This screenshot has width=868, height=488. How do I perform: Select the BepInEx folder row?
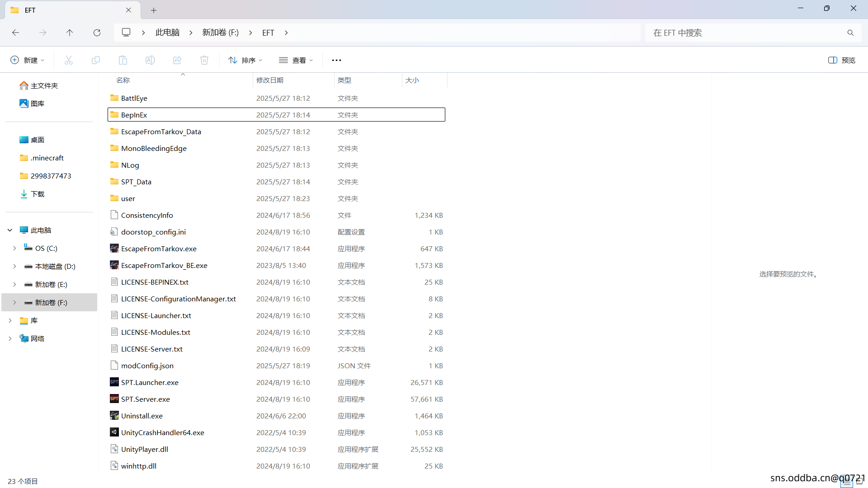[276, 115]
